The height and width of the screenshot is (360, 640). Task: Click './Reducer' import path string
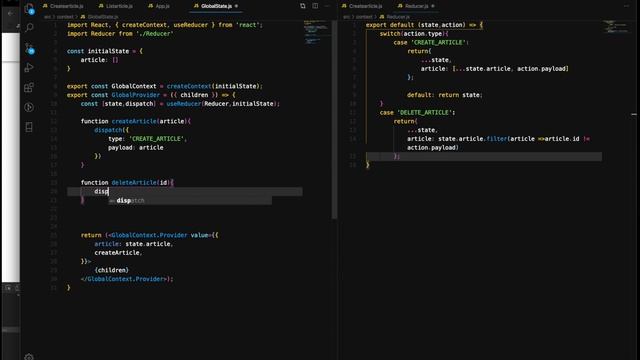point(156,33)
